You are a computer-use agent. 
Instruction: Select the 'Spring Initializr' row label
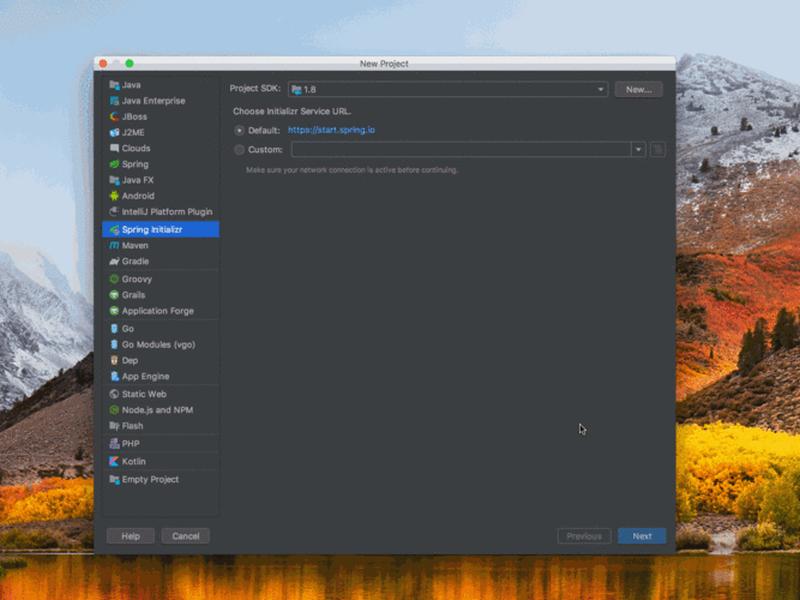tap(152, 230)
